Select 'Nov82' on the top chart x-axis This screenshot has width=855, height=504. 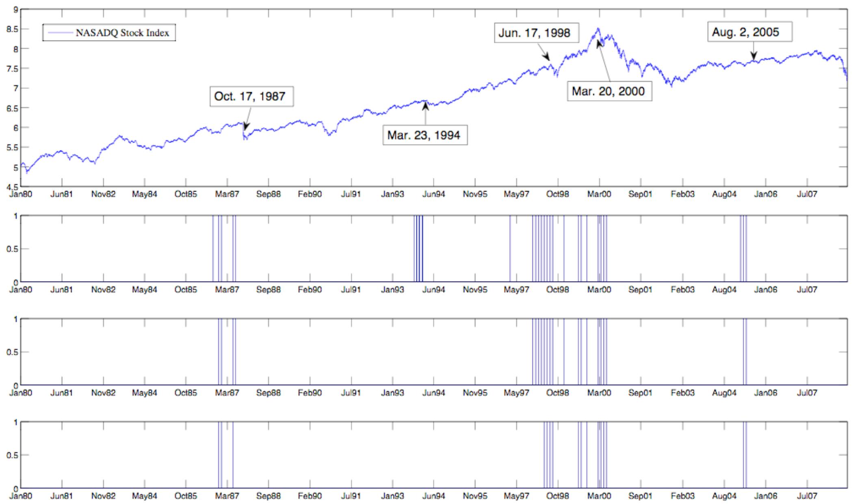(x=103, y=194)
